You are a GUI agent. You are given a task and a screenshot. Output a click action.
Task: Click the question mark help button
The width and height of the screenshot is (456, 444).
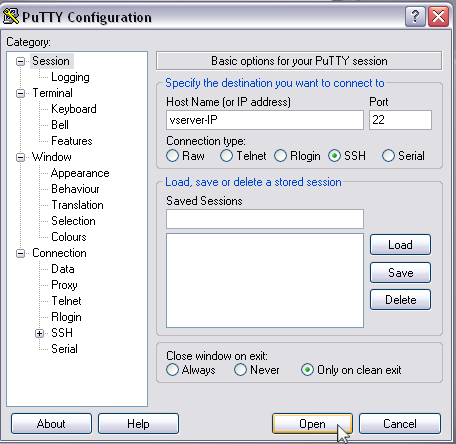(x=415, y=16)
